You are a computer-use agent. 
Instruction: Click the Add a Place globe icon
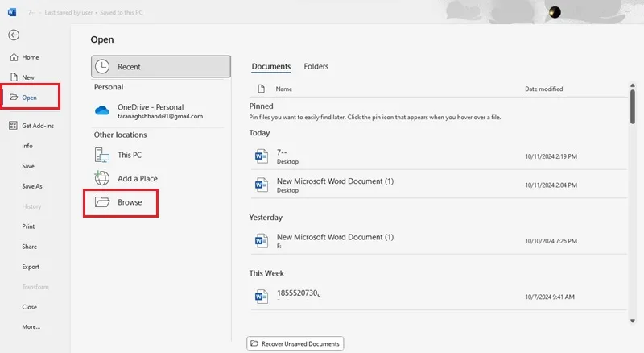coord(102,178)
